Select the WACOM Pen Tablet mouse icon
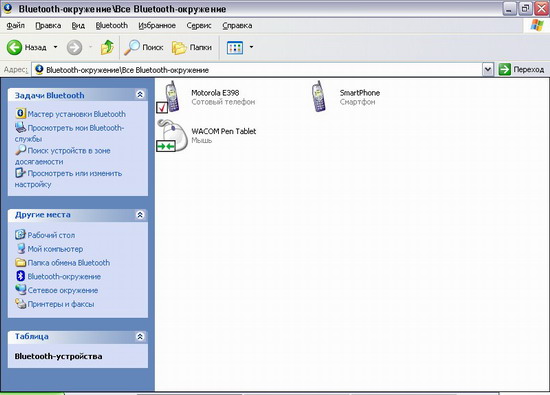Screen dimensions: 550x395 point(172,135)
